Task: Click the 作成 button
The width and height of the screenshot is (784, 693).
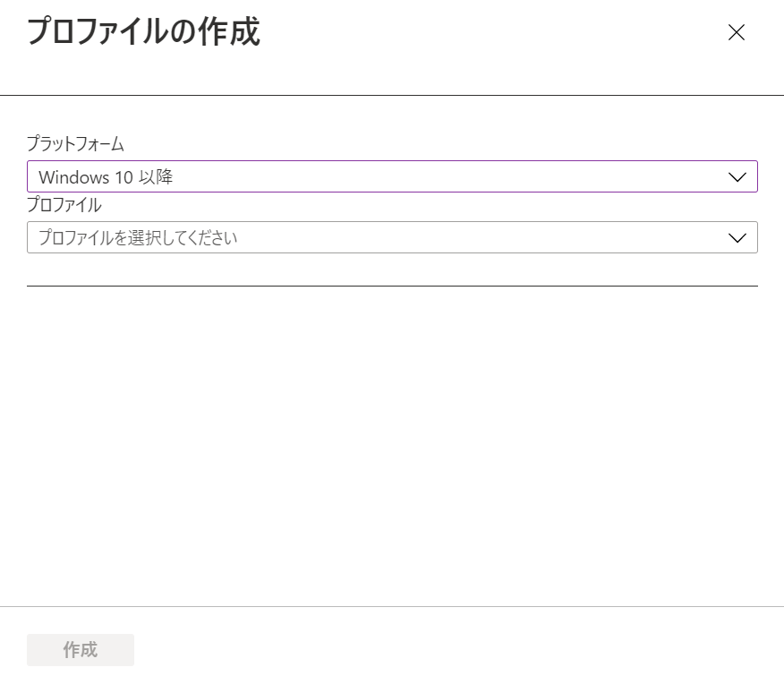Action: coord(81,649)
